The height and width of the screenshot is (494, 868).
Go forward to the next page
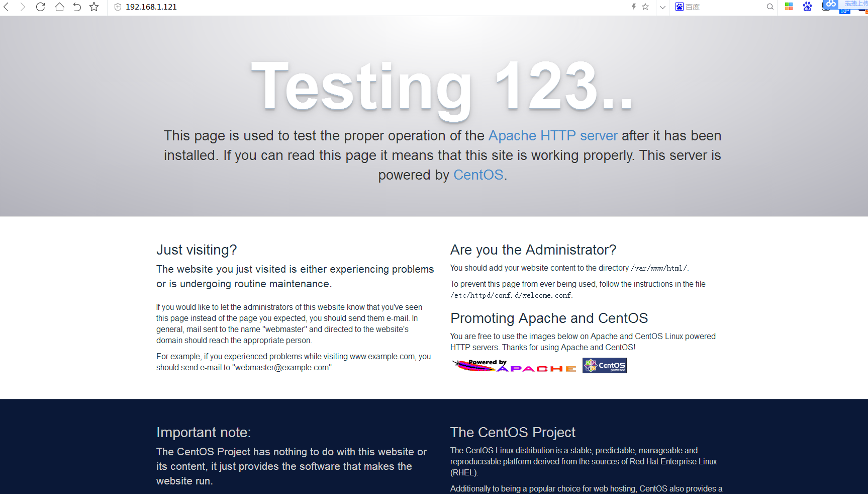point(23,7)
